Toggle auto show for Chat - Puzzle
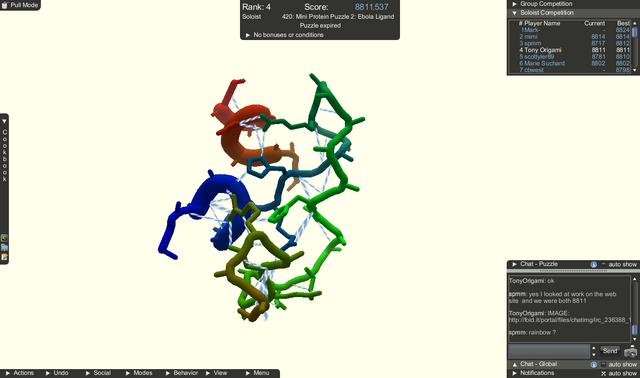This screenshot has width=640, height=378. click(604, 265)
